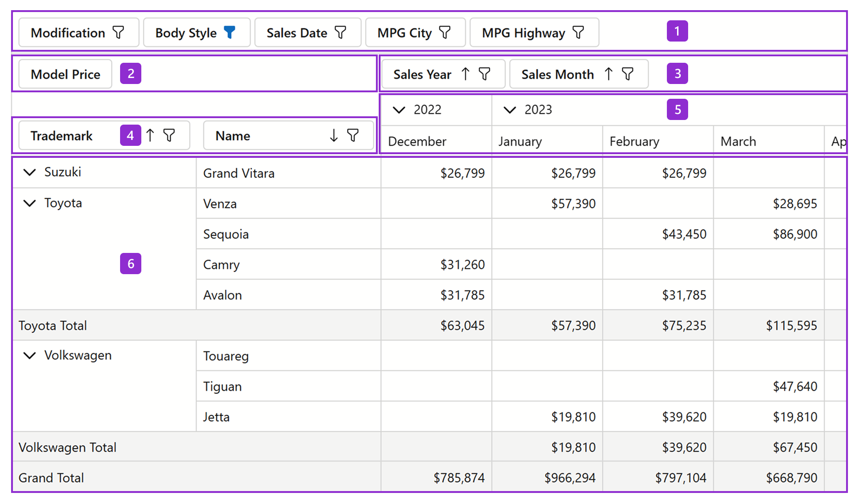
Task: Collapse the Suzuki row group
Action: point(30,172)
